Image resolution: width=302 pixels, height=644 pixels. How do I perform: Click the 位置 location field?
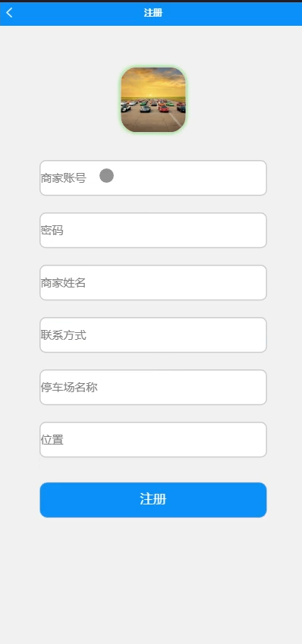click(x=153, y=439)
